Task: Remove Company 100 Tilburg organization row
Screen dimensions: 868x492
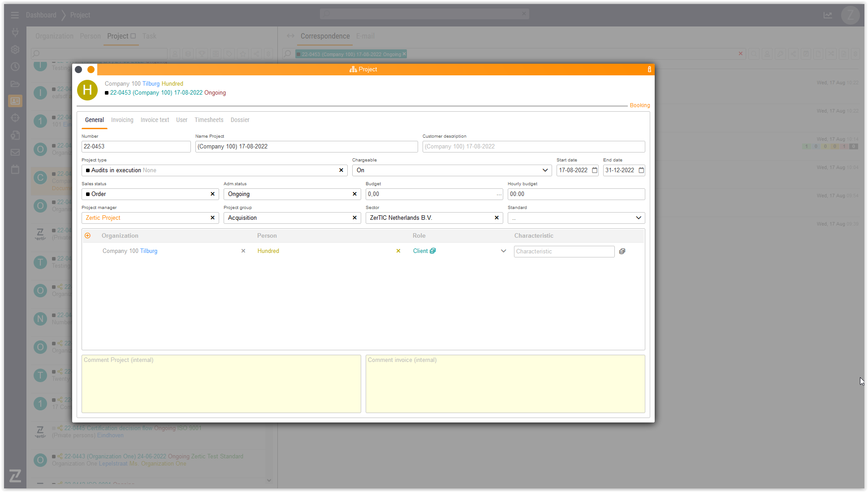Action: 243,251
